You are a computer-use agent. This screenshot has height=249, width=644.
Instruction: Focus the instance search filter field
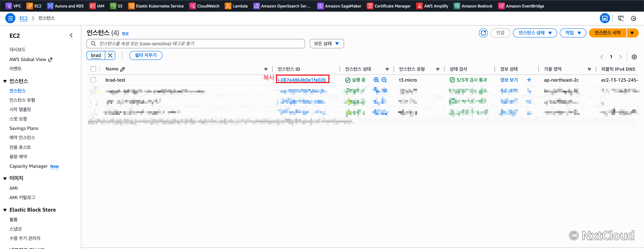196,43
